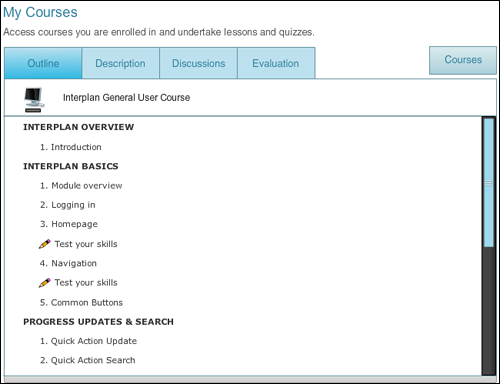The width and height of the screenshot is (500, 384).
Task: Click the Courses button
Action: (463, 60)
